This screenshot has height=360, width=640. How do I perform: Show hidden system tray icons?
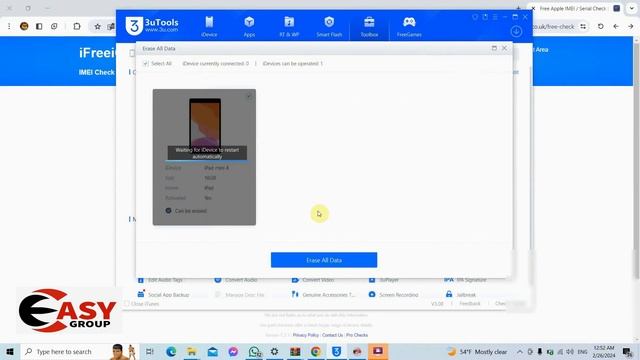click(x=520, y=351)
